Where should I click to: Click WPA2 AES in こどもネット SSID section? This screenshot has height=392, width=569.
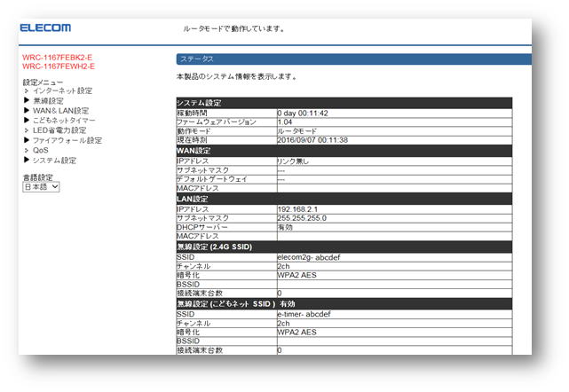coord(296,333)
